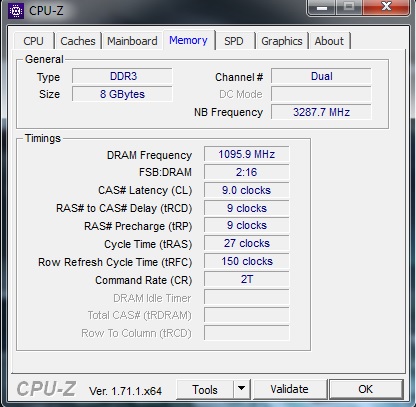Image resolution: width=416 pixels, height=407 pixels.
Task: Open the SPD tab
Action: pos(234,41)
